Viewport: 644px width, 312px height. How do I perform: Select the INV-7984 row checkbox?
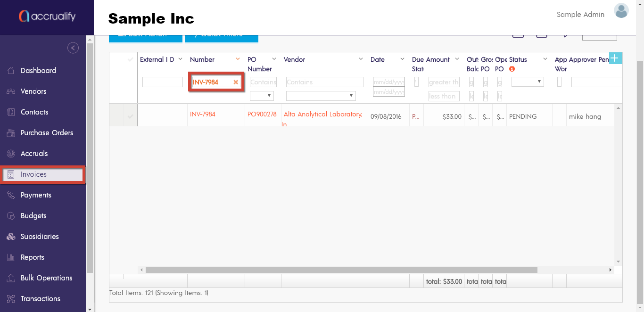131,116
